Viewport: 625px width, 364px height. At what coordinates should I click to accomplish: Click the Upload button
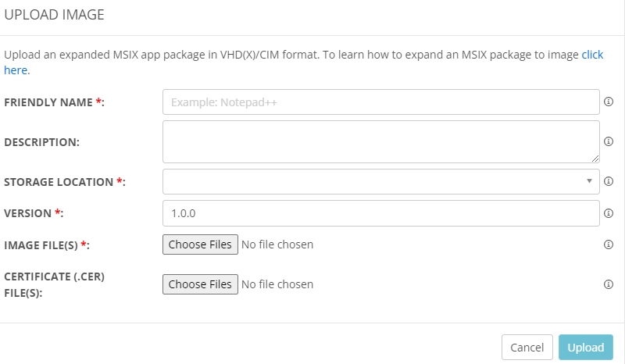pos(585,348)
